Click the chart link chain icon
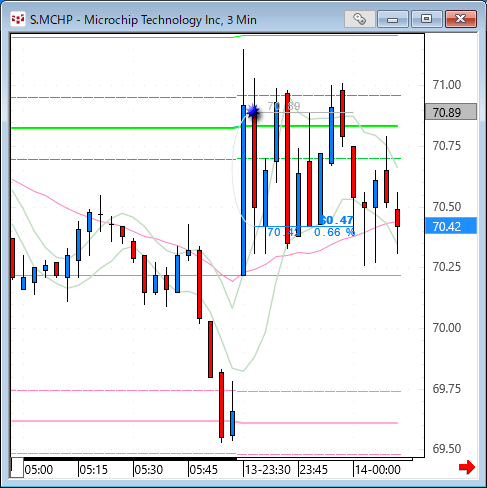Screen dimensions: 487x488 tap(360, 19)
